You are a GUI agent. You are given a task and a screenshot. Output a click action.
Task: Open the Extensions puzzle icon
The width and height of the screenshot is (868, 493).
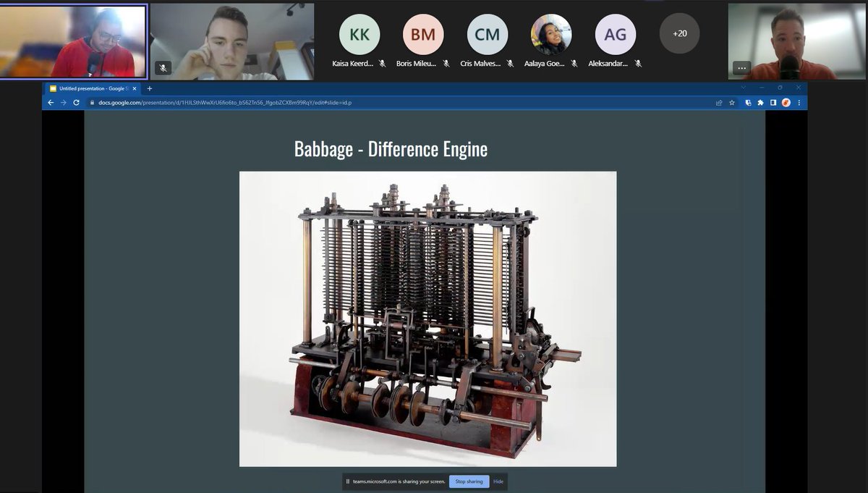click(x=761, y=103)
